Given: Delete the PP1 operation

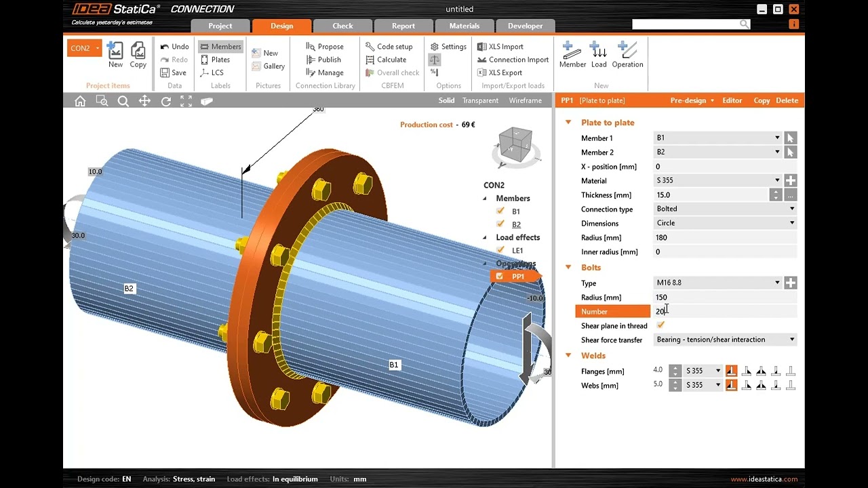Looking at the screenshot, I should tap(787, 100).
